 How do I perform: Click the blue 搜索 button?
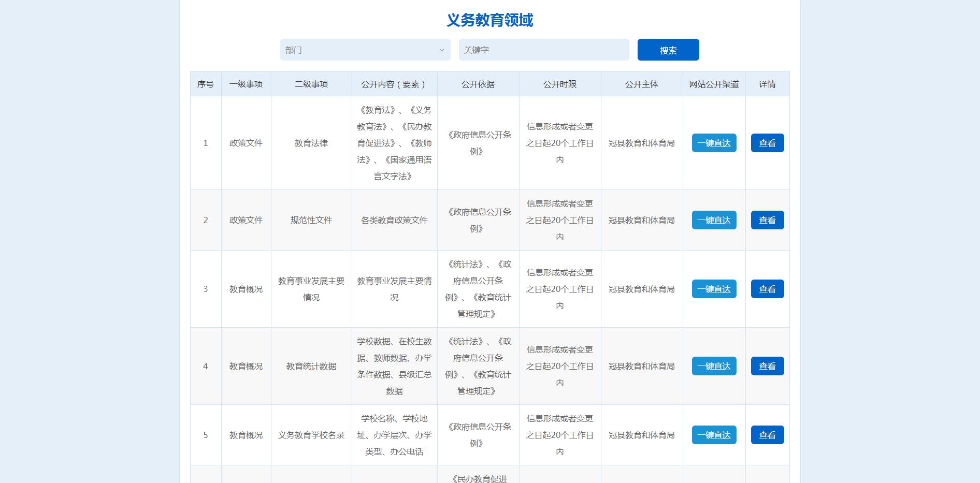click(x=668, y=50)
